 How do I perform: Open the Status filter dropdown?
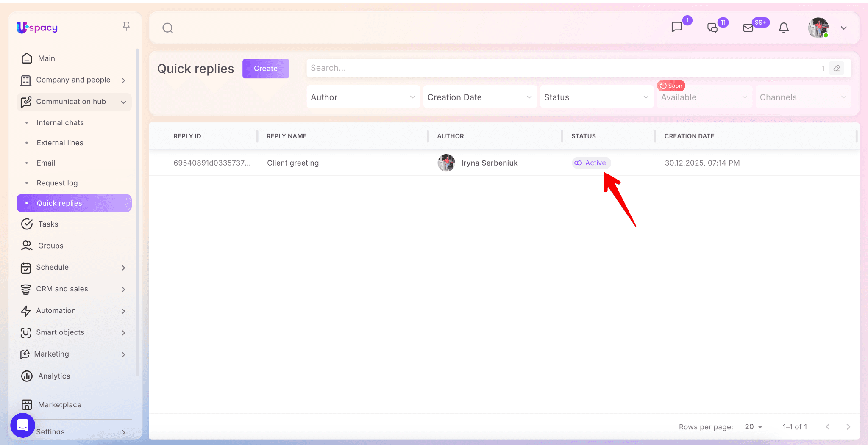click(596, 97)
